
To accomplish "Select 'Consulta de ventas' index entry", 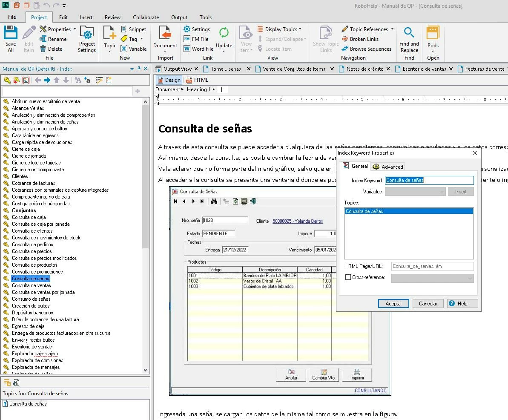I will pos(32,285).
